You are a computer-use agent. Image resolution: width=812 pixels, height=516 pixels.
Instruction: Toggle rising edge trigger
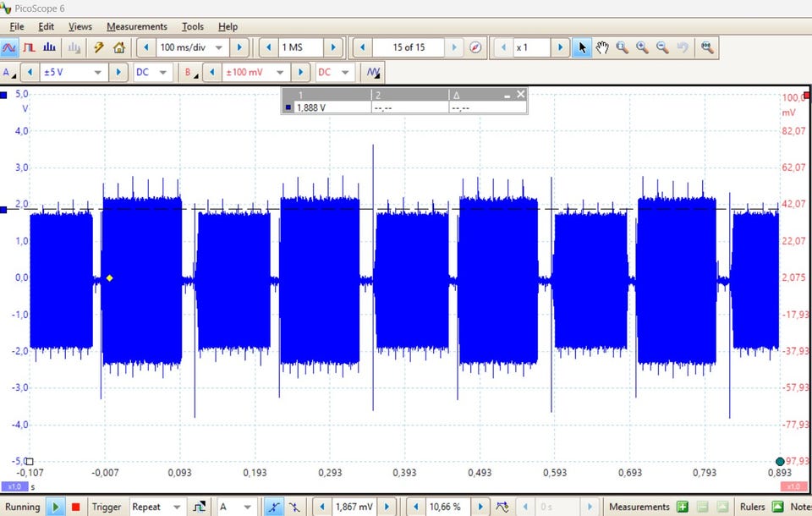(274, 507)
